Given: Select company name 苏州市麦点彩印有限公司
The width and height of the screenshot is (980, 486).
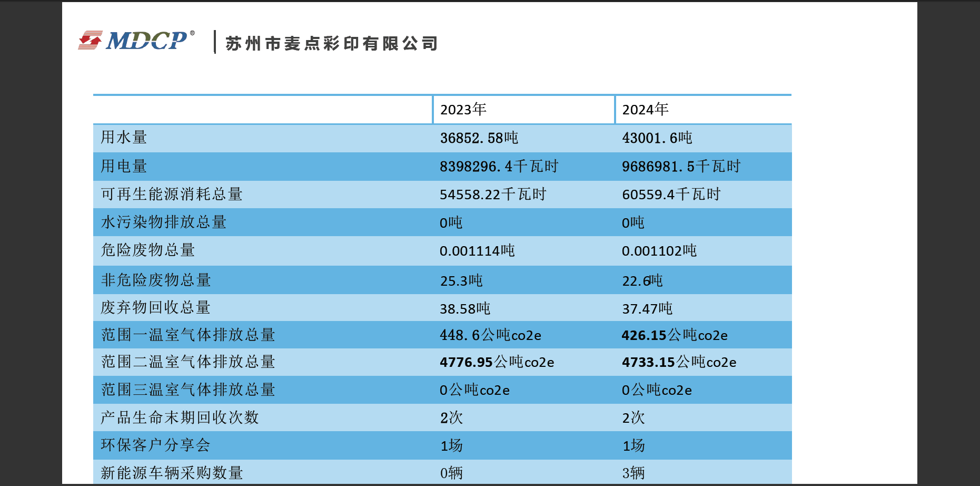Looking at the screenshot, I should [x=332, y=43].
